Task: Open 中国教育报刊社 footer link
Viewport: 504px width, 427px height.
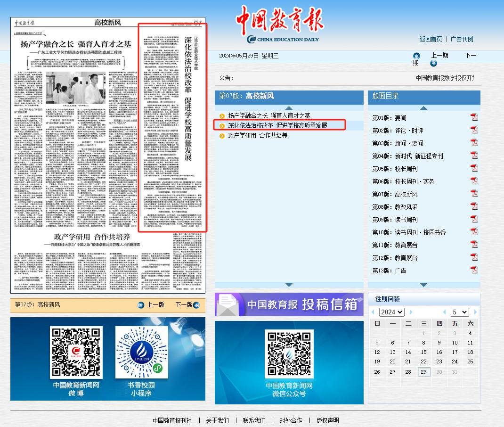Action: (172, 420)
